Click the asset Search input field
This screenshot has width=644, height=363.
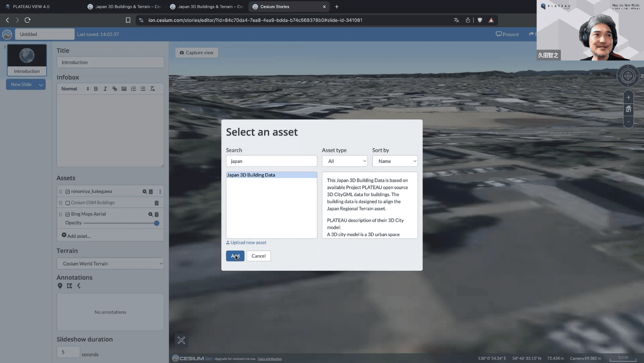coord(271,161)
